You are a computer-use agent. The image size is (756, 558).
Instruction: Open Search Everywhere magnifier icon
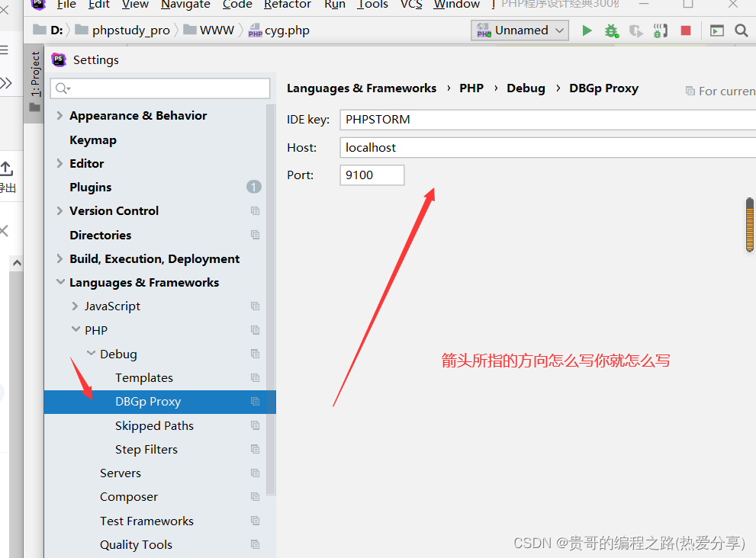pyautogui.click(x=741, y=30)
